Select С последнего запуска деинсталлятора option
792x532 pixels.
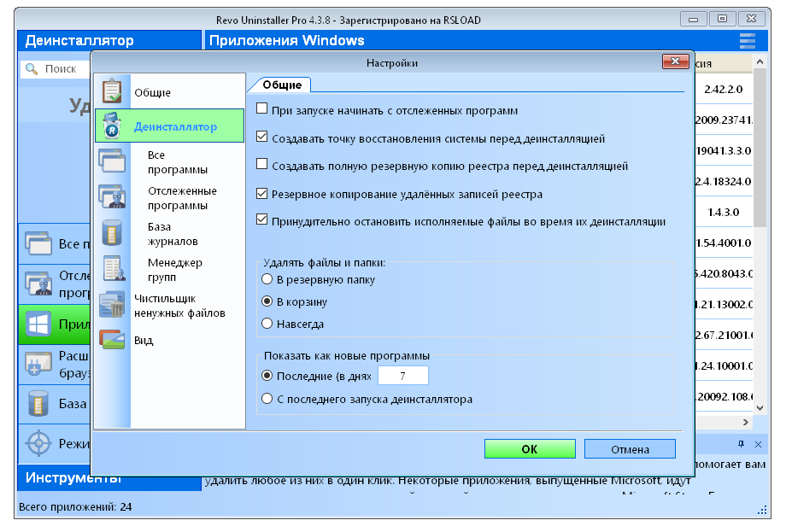tap(267, 399)
